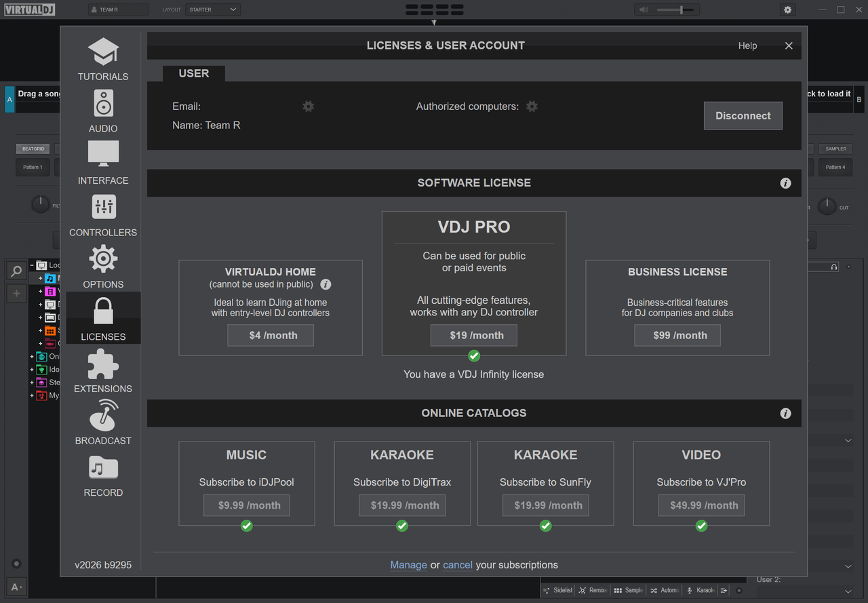
Task: Click the left deck FILTER knob
Action: tap(41, 205)
